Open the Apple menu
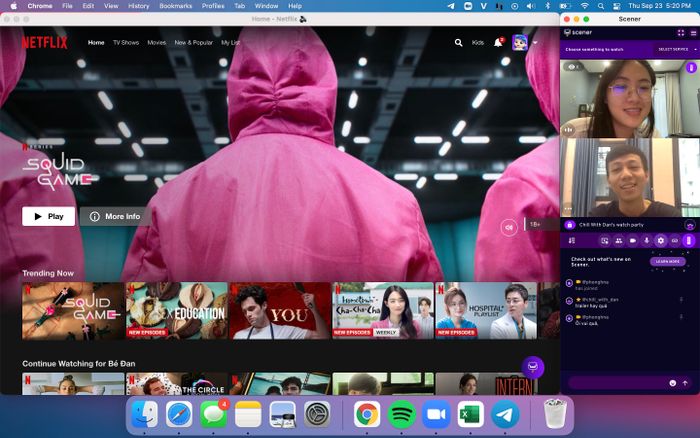700x438 pixels. point(14,6)
